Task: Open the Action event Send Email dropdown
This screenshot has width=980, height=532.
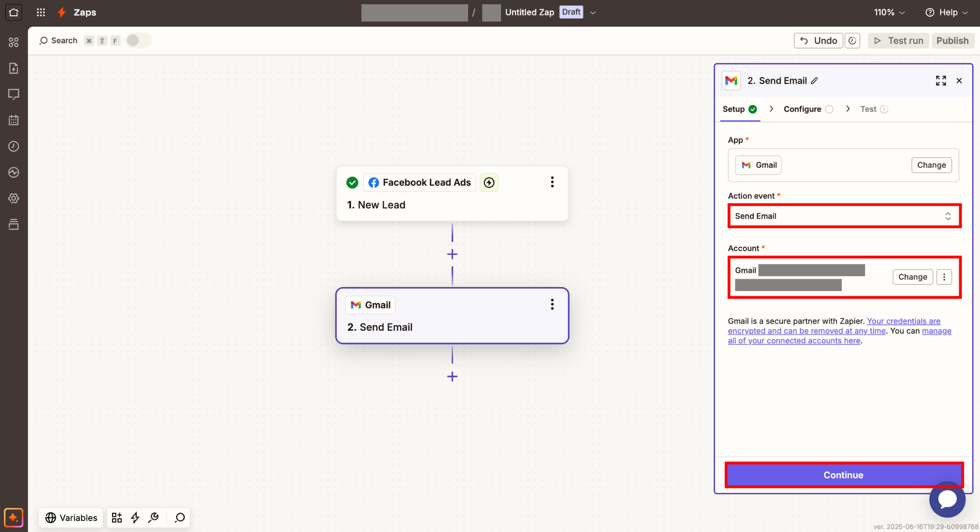Action: coord(844,216)
